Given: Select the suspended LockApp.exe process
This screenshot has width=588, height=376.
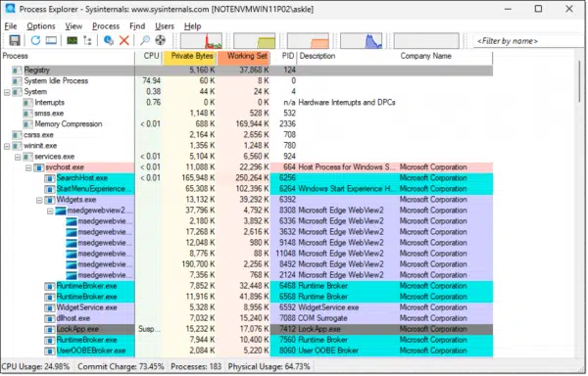Looking at the screenshot, I should 247,330.
